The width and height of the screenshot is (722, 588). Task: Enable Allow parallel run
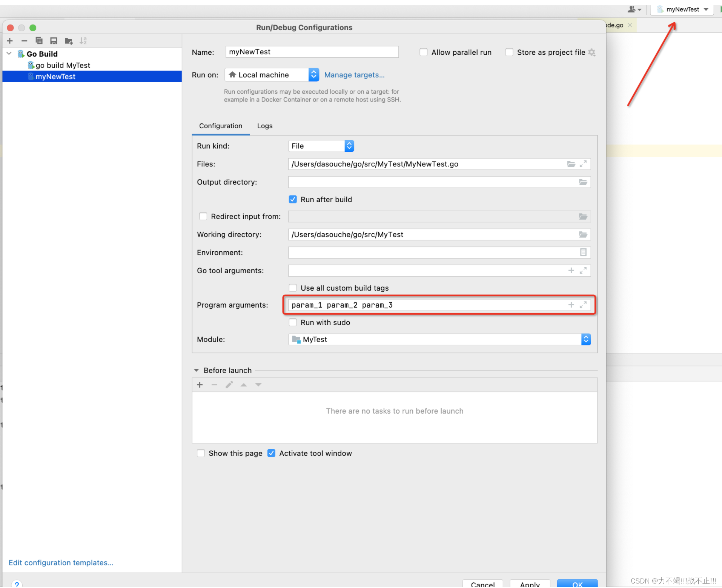coord(424,52)
